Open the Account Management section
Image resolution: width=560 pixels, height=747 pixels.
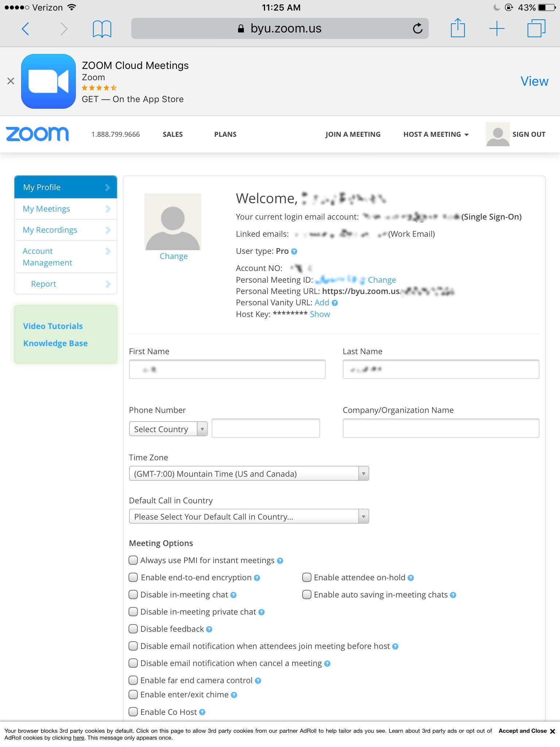(x=47, y=256)
